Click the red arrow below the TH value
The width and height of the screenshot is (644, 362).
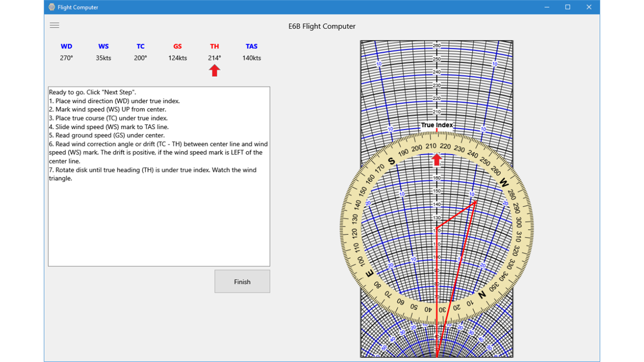tap(215, 71)
